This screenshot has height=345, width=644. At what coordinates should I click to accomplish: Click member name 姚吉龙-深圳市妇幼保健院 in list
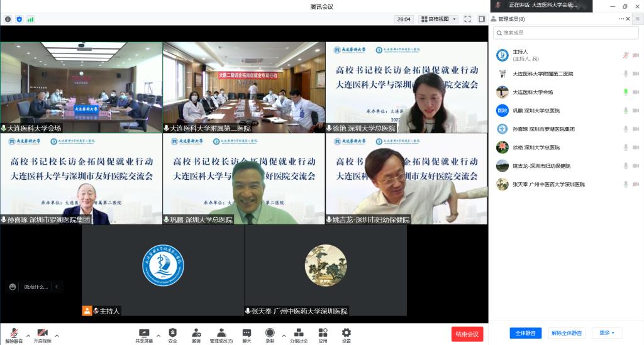541,166
